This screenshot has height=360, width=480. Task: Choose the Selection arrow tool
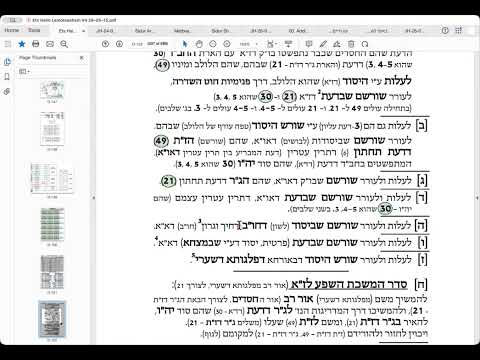pos(185,44)
